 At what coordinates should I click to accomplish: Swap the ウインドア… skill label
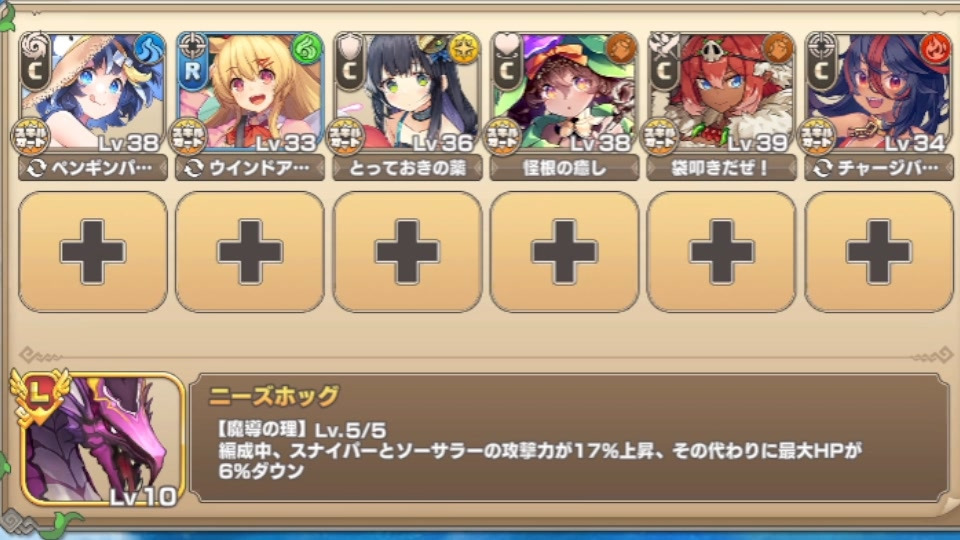point(250,168)
